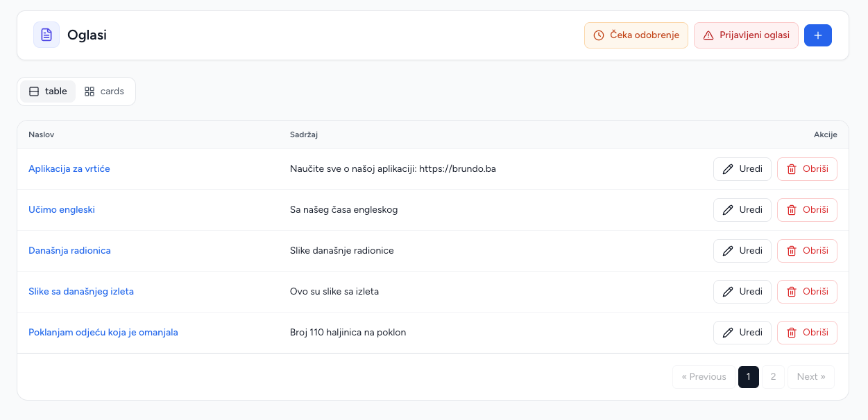This screenshot has width=868, height=420.
Task: Open the Čeka odobrenje list
Action: coord(636,35)
